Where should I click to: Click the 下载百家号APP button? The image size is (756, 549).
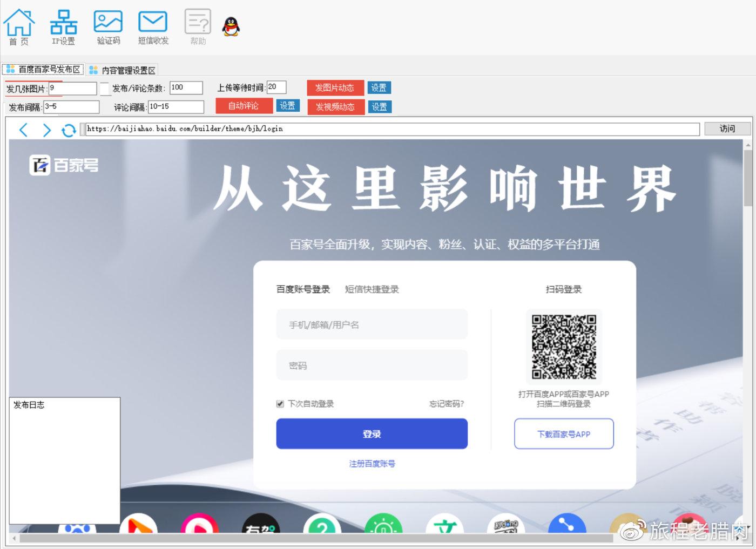[x=564, y=433]
